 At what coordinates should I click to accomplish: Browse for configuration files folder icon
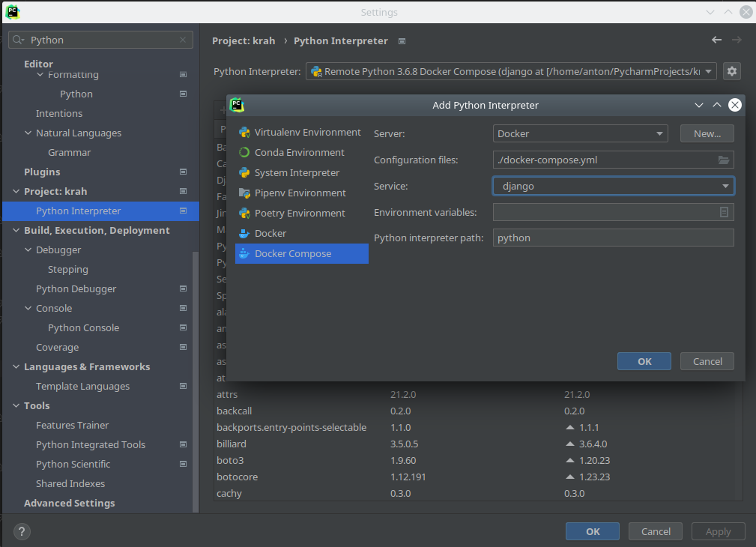pyautogui.click(x=723, y=160)
